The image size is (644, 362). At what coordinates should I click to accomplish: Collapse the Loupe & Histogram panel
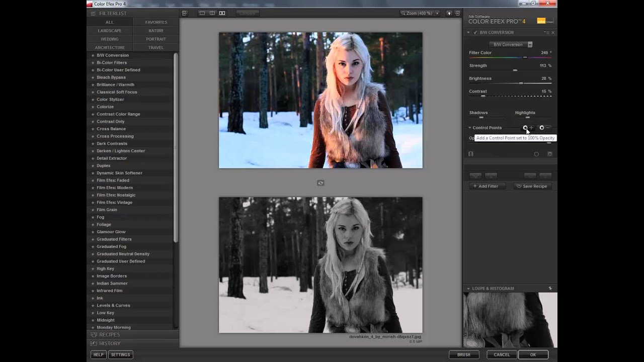[x=468, y=289]
